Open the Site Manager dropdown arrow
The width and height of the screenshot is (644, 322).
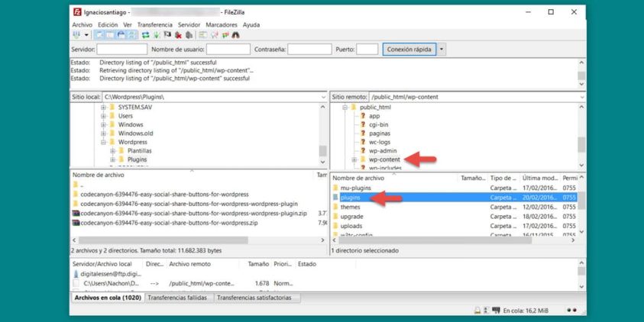pos(86,35)
